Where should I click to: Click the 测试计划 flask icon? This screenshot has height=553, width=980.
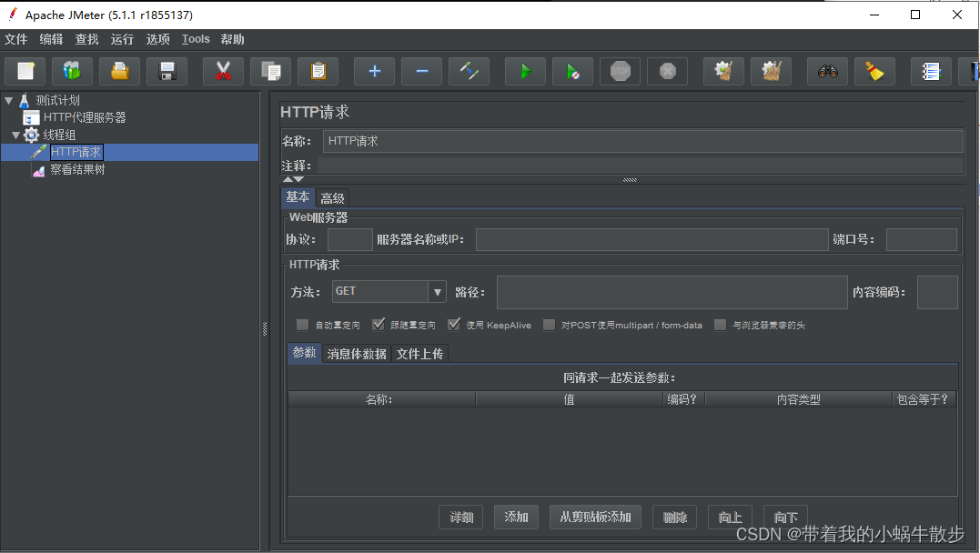tap(25, 101)
